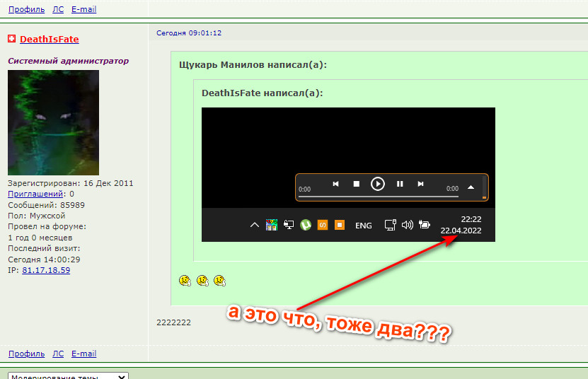Open the ЛС link below the post
This screenshot has width=588, height=379.
pyautogui.click(x=58, y=354)
